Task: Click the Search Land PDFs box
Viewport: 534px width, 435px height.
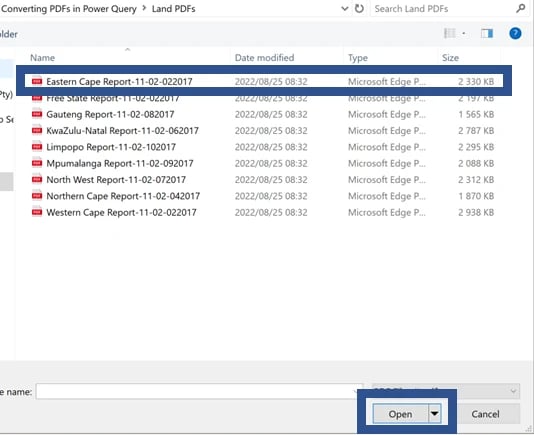Action: pyautogui.click(x=443, y=9)
